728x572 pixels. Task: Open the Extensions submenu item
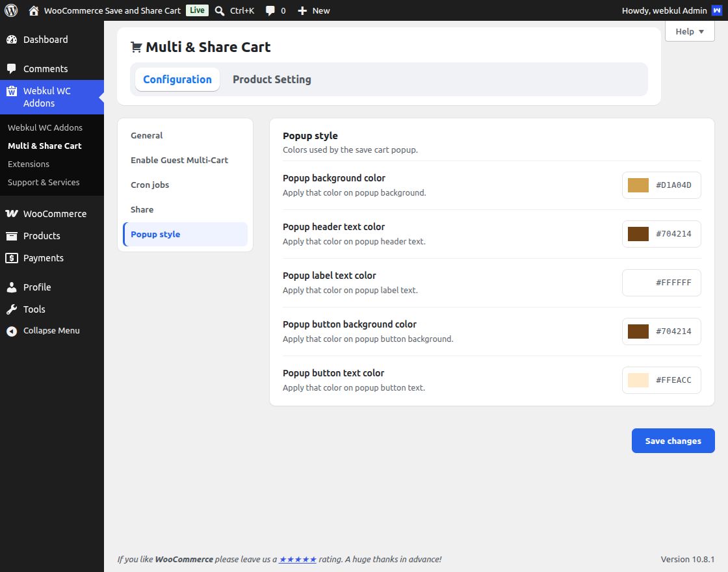coord(29,164)
